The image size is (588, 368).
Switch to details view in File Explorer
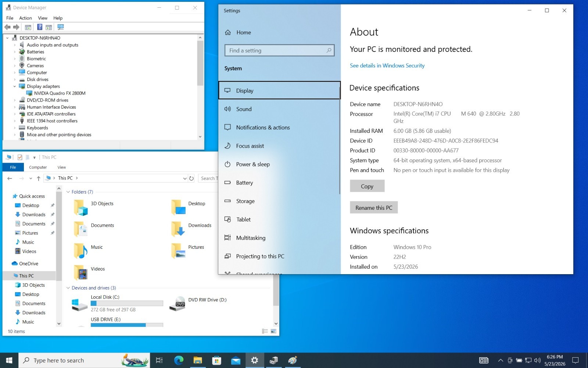[x=265, y=331]
